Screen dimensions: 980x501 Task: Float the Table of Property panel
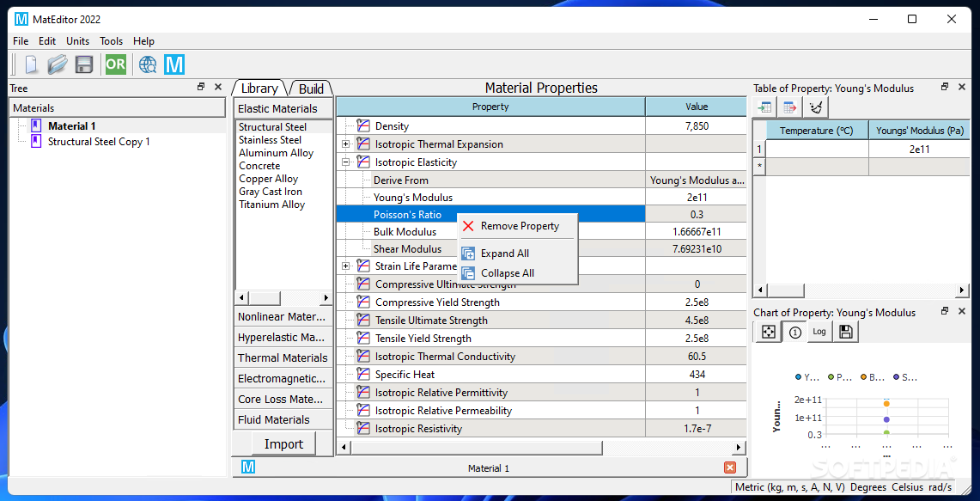pyautogui.click(x=945, y=88)
